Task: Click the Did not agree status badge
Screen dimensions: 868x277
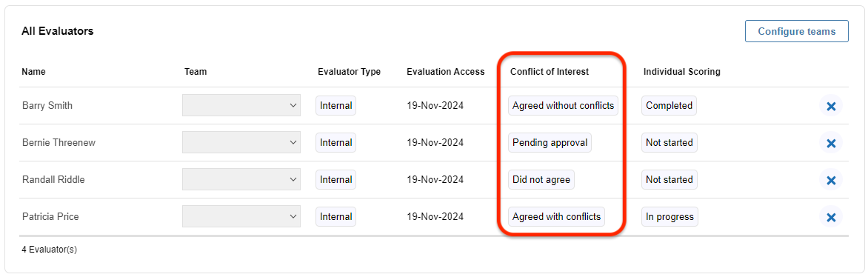Action: tap(541, 179)
